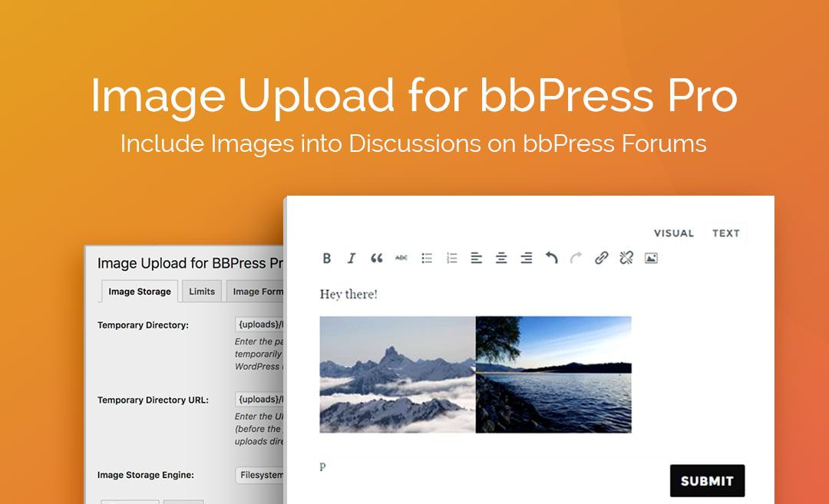Open the image upload tool
Screen dimensions: 829x504
point(651,258)
